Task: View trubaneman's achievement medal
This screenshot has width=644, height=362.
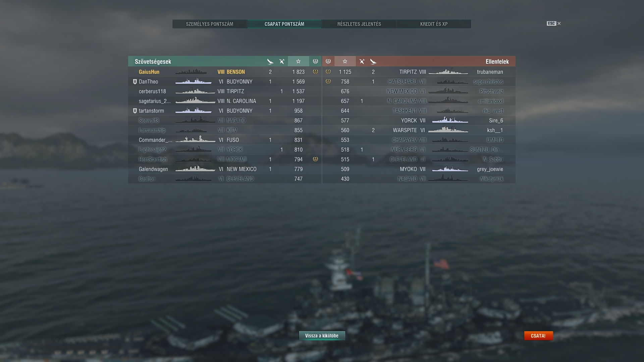Action: click(x=328, y=72)
